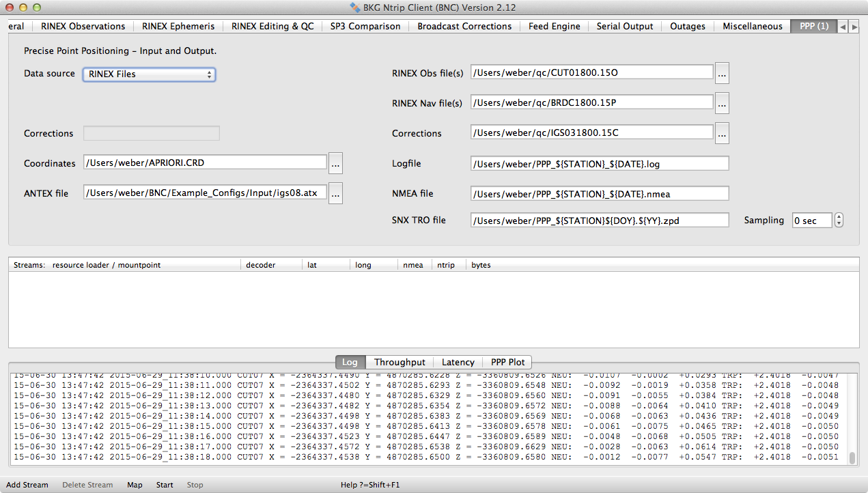Open the Data source dropdown
This screenshot has height=493, width=868.
pos(149,74)
